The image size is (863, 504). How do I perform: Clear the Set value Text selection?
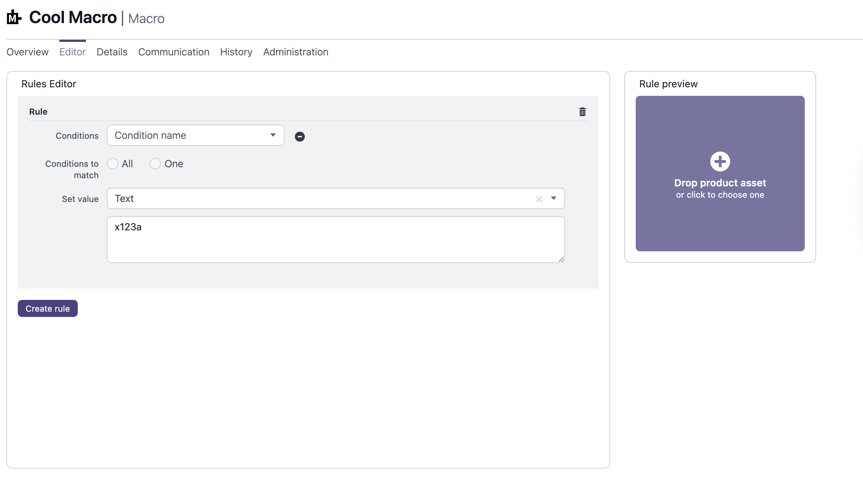539,199
